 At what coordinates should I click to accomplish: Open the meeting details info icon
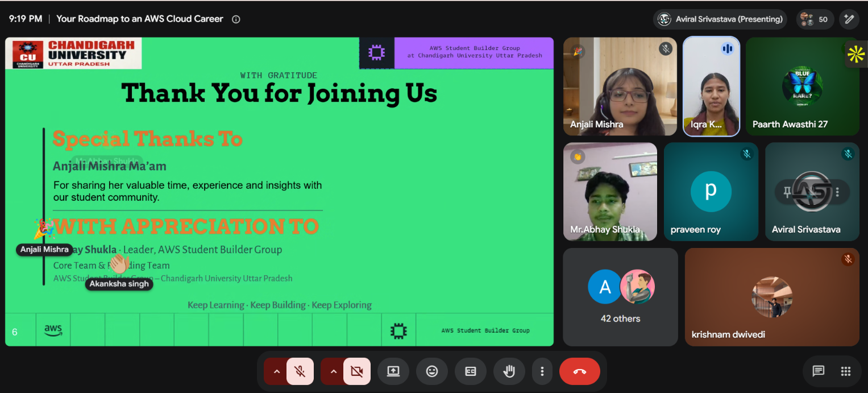point(236,19)
